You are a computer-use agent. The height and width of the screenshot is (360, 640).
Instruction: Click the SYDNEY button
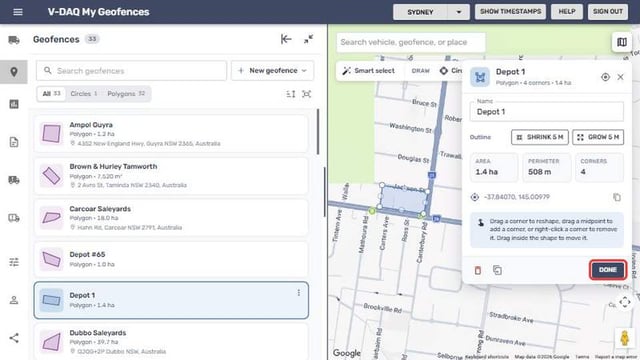point(420,12)
